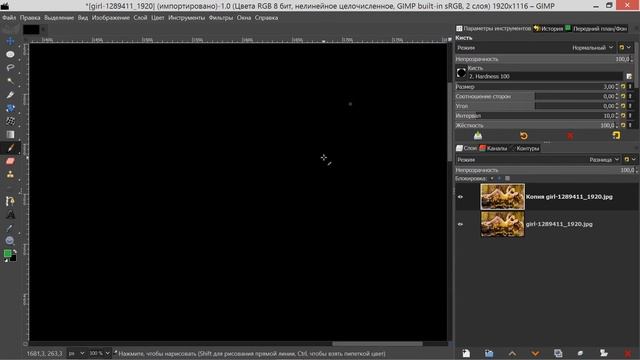The height and width of the screenshot is (360, 640).
Task: Select the Zoom magnifier tool
Action: click(10, 241)
